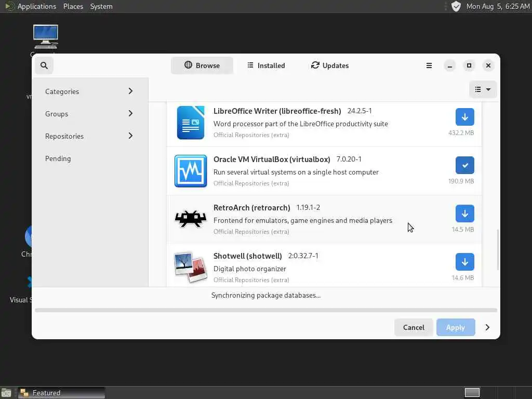
Task: Mark Shotwell for installation
Action: click(465, 262)
